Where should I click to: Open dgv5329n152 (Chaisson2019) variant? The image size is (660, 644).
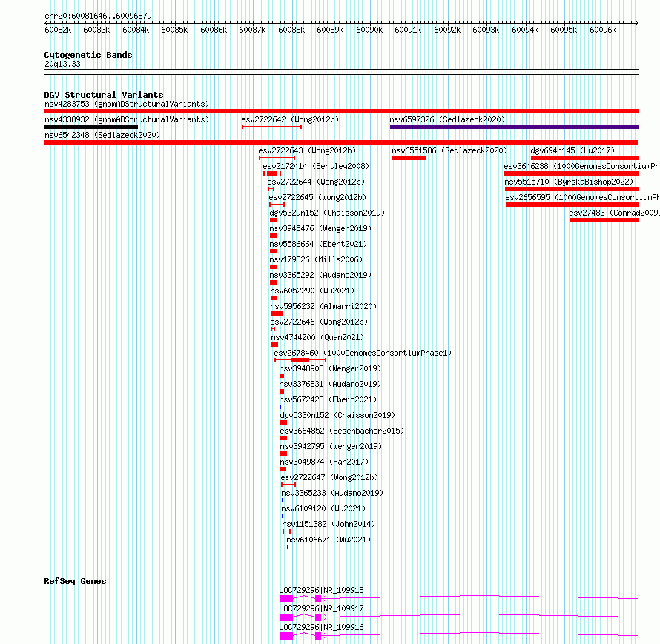[x=328, y=213]
